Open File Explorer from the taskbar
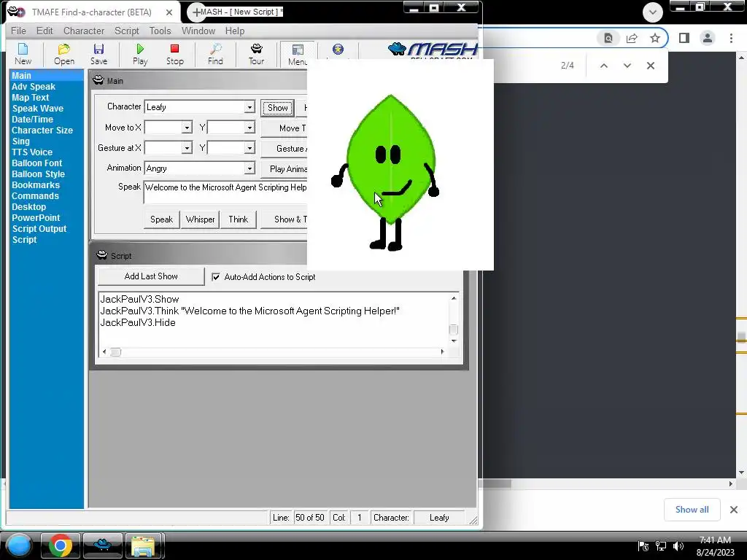The height and width of the screenshot is (560, 747). click(144, 545)
